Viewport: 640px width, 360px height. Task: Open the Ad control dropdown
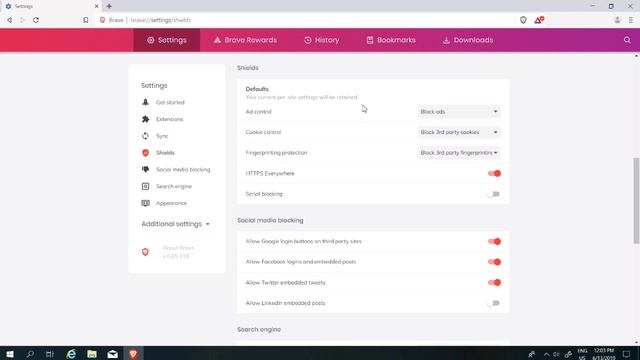[x=459, y=111]
